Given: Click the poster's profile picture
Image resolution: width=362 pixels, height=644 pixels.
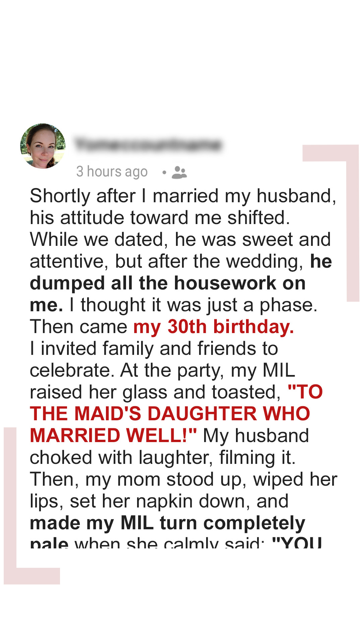Looking at the screenshot, I should tap(43, 146).
